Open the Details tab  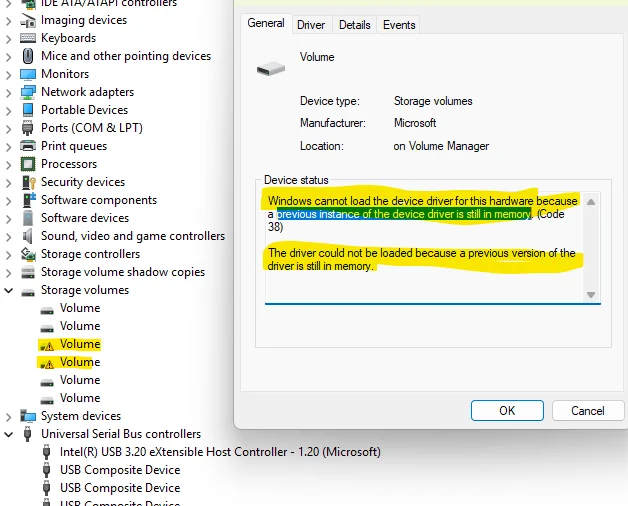point(354,25)
